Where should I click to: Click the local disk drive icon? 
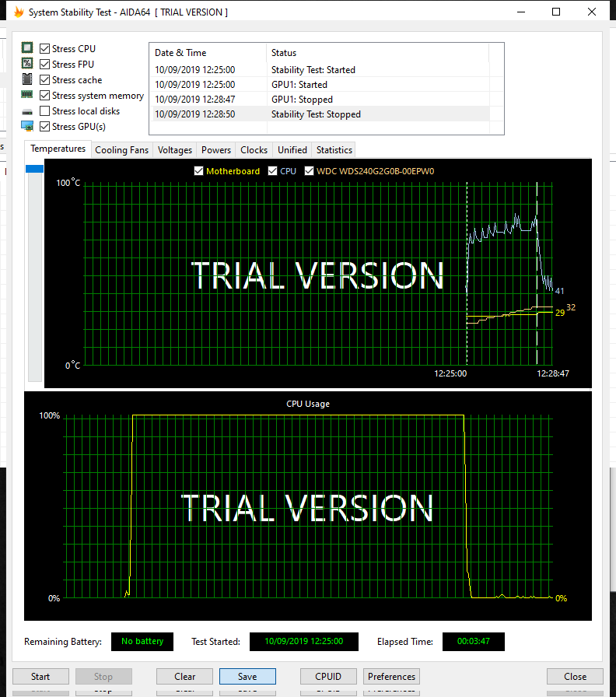tap(27, 111)
